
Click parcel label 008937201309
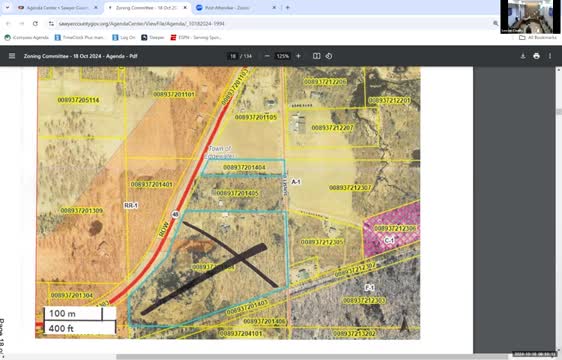(x=82, y=210)
